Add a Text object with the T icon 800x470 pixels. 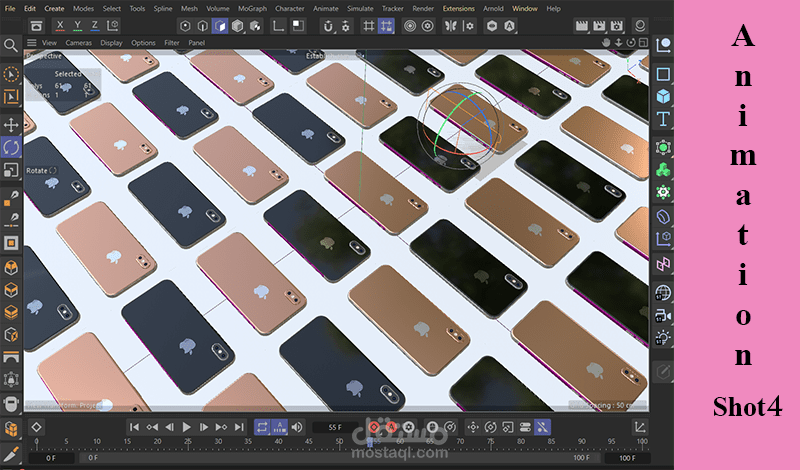coord(663,119)
